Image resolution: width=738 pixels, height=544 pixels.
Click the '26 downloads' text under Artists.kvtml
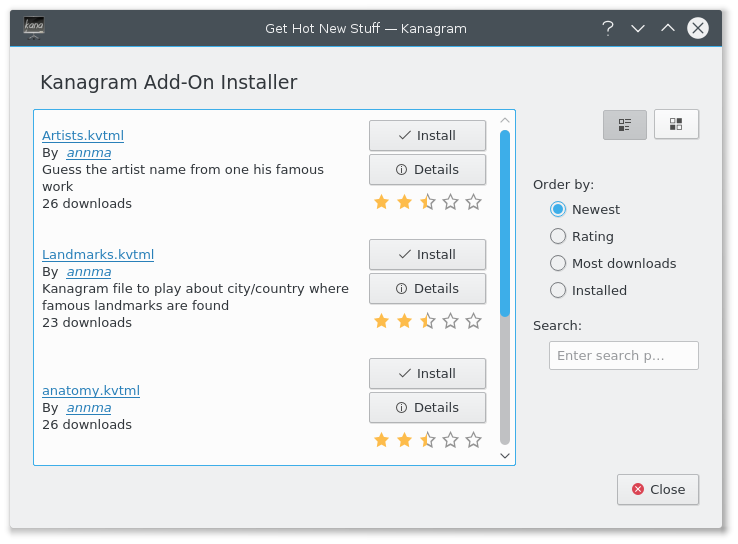pos(87,204)
